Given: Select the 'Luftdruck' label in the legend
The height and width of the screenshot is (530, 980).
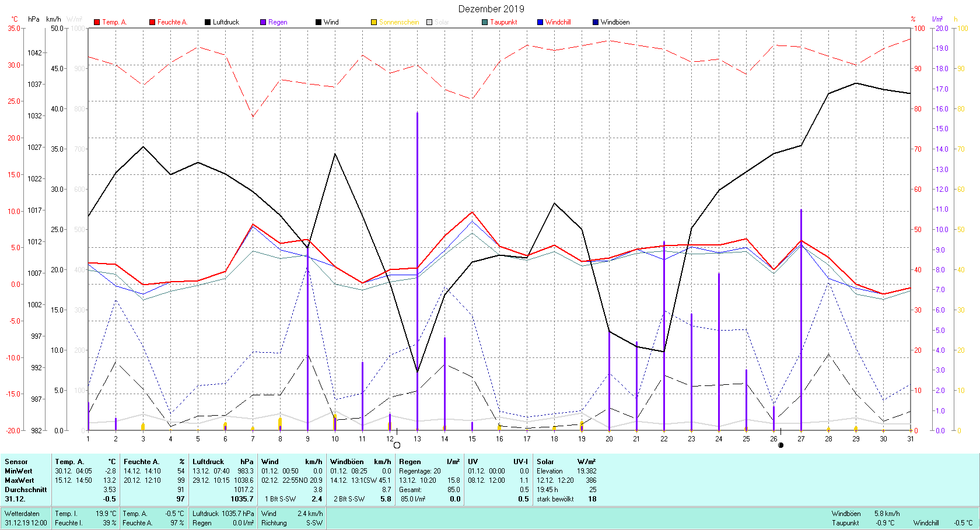Looking at the screenshot, I should click(x=226, y=22).
